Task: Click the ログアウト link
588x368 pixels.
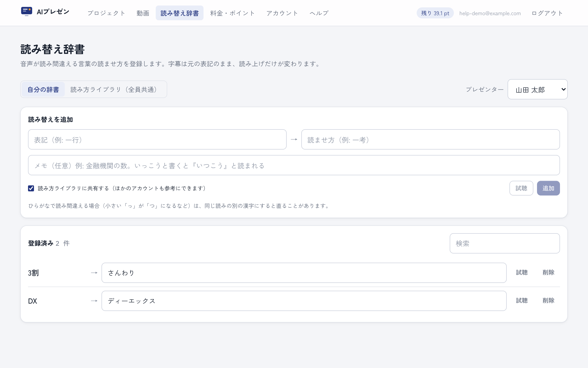Action: click(x=547, y=13)
